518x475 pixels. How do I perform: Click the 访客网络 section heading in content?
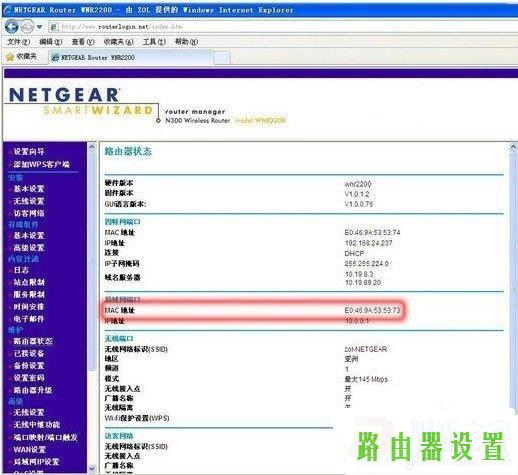(x=119, y=436)
